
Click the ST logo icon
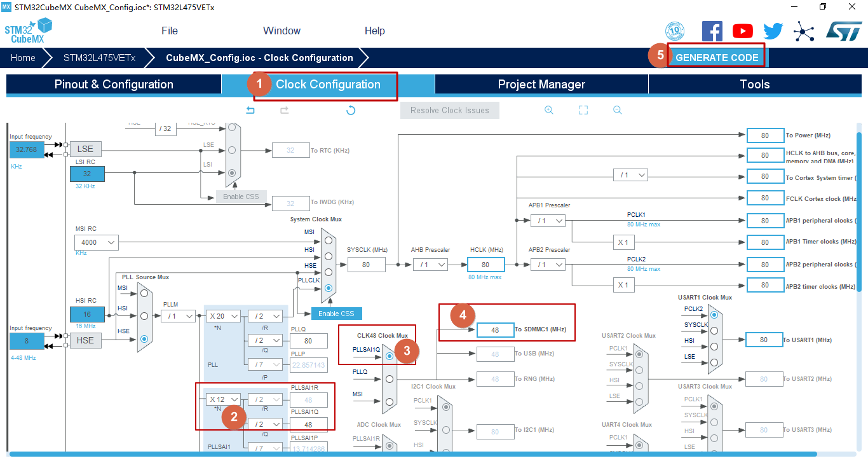tap(844, 31)
